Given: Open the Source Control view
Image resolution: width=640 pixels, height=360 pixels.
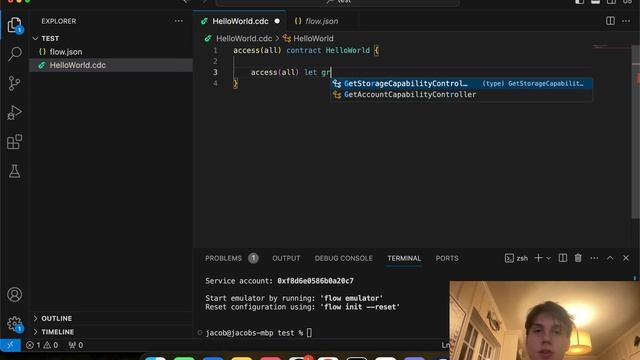Looking at the screenshot, I should 14,83.
